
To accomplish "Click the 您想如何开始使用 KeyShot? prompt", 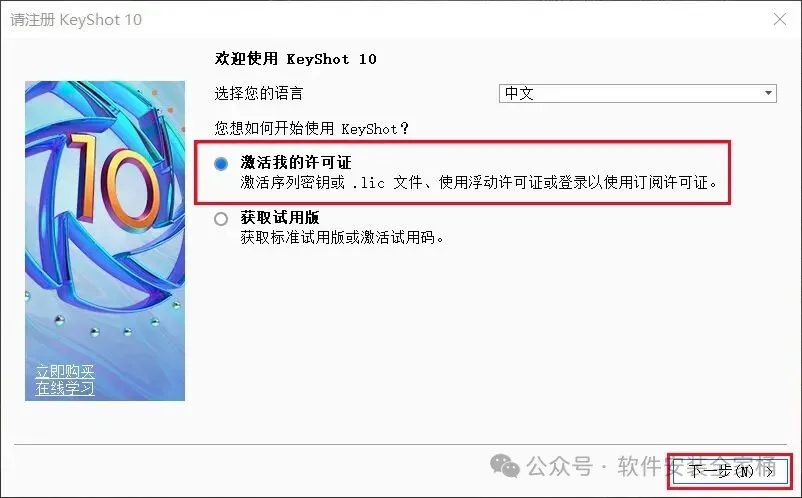I will pyautogui.click(x=311, y=128).
